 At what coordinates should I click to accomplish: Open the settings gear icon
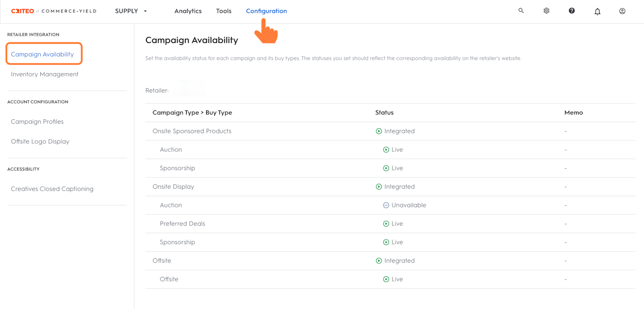[x=546, y=11]
